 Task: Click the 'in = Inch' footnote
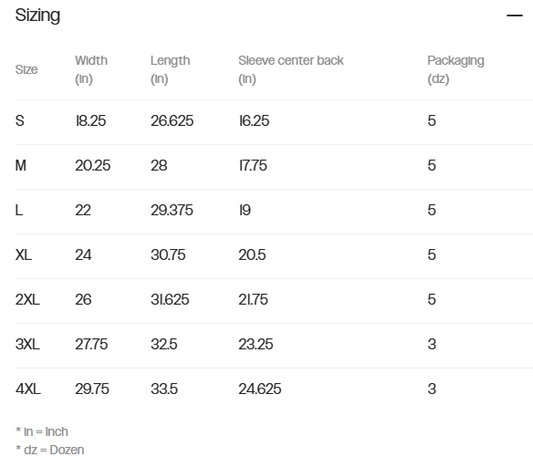[42, 432]
